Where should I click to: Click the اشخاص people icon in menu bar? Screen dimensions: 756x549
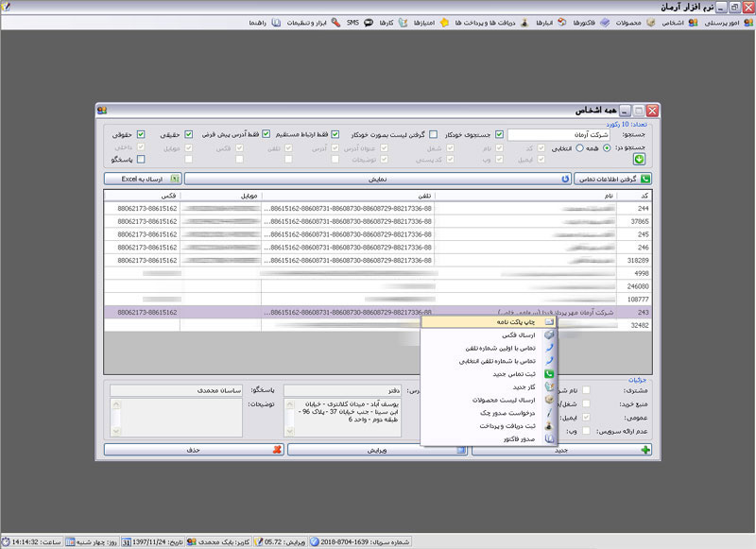[x=693, y=23]
